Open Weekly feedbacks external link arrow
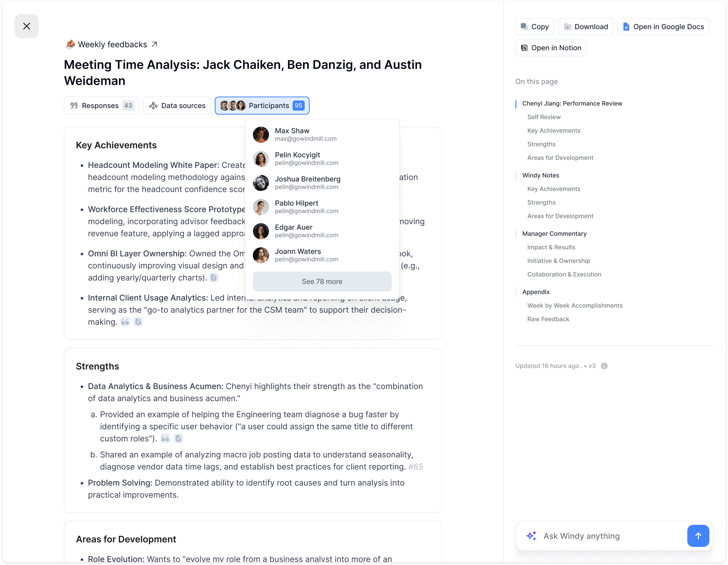Screen dimensions: 728x565 click(x=155, y=44)
